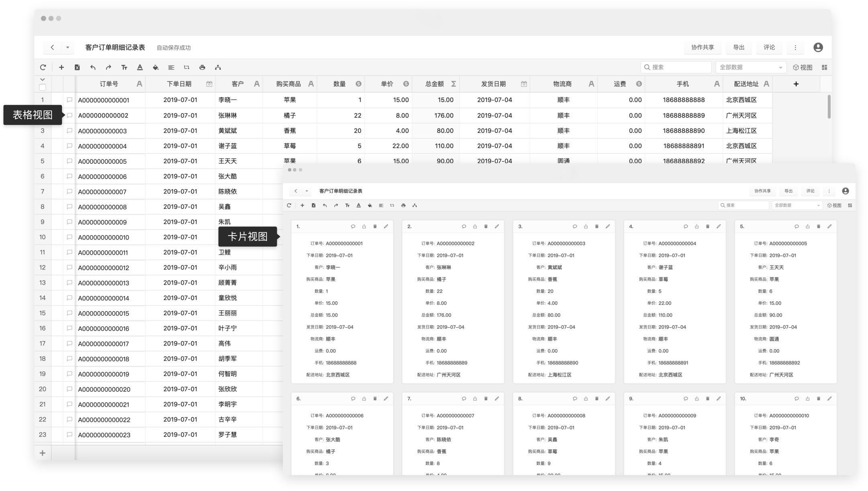Open comment icon on table row 4
The width and height of the screenshot is (868, 491).
(70, 146)
